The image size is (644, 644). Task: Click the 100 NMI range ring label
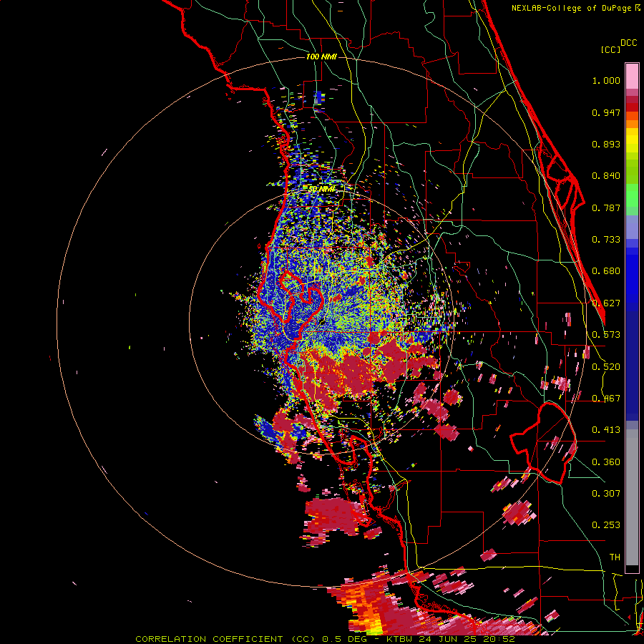tap(321, 57)
